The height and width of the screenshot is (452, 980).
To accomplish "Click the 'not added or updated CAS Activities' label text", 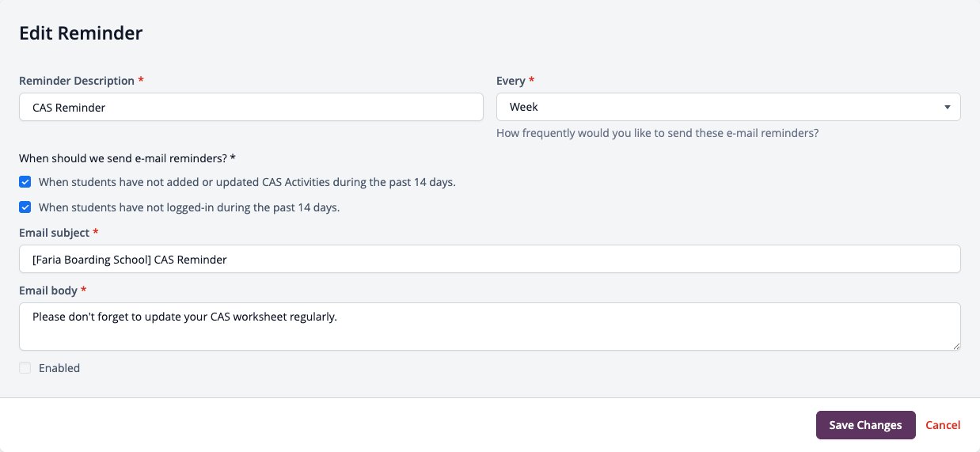I will (247, 182).
